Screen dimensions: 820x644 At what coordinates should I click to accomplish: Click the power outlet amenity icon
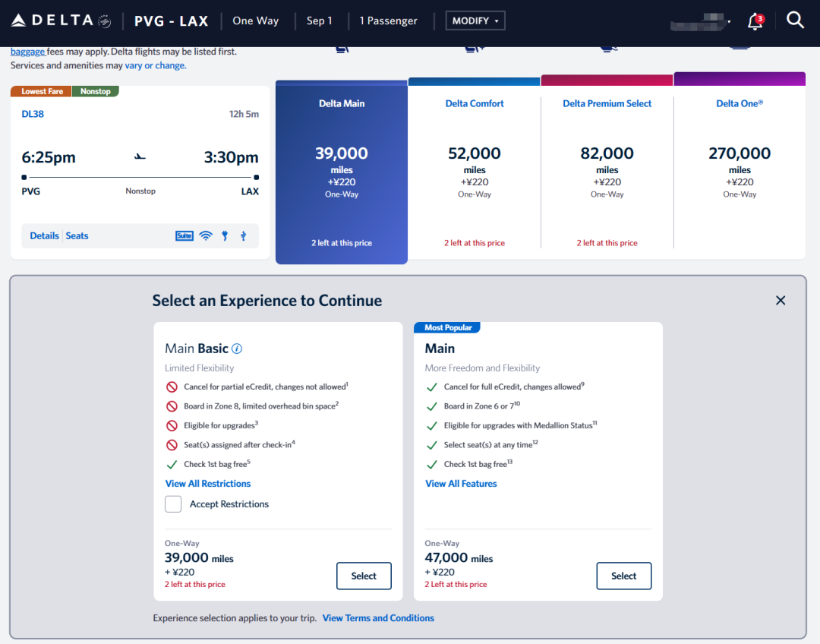(225, 236)
